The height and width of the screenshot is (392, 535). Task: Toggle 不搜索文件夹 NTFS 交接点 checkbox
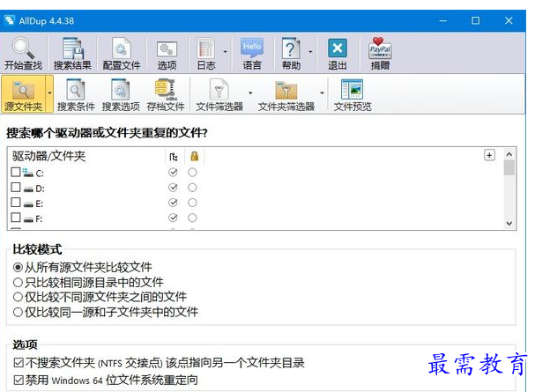click(x=19, y=363)
